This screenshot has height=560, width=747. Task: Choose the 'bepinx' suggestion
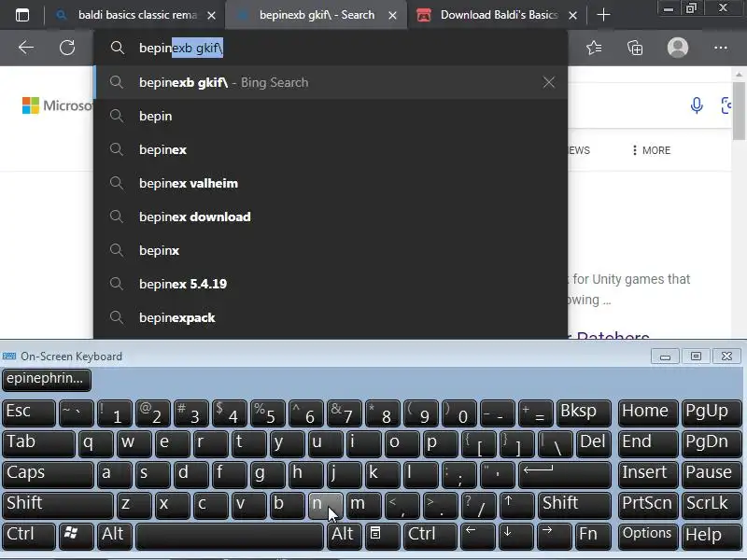coord(331,250)
